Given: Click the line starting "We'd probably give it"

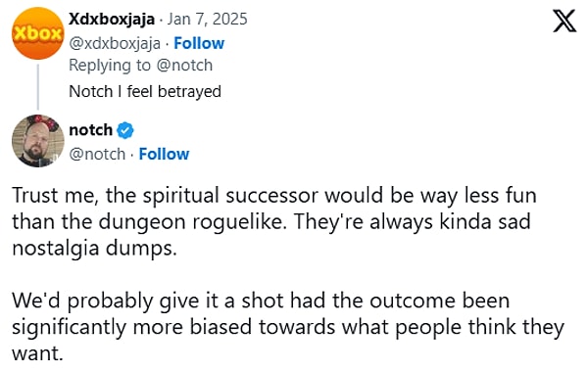Looking at the screenshot, I should (261, 302).
